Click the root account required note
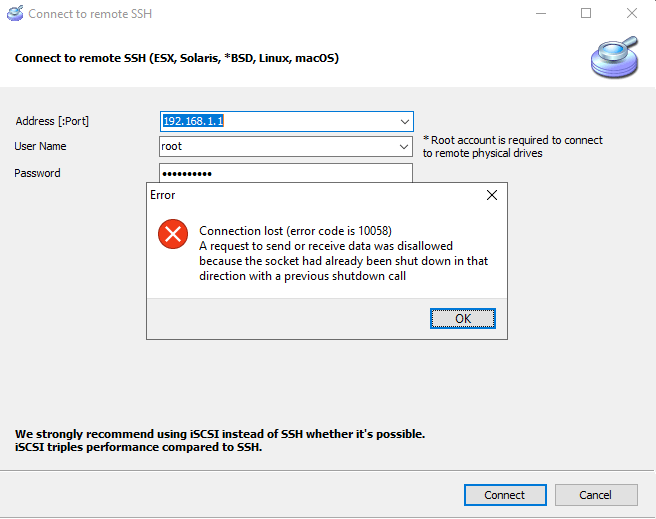The image size is (656, 519). [513, 147]
